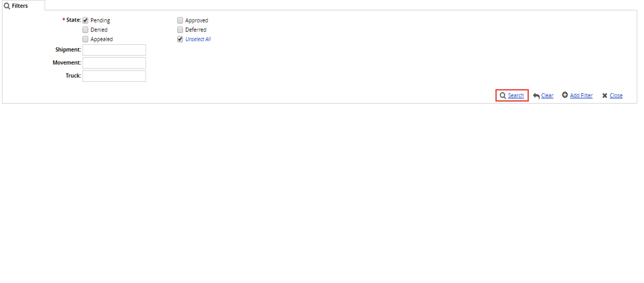
Task: Click the undo arrow icon beside Clear
Action: pos(536,96)
